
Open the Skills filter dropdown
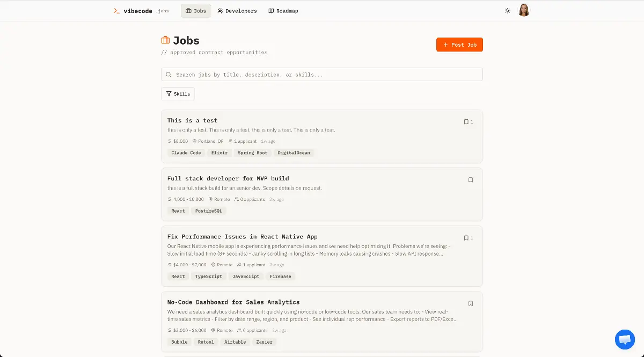[178, 93]
